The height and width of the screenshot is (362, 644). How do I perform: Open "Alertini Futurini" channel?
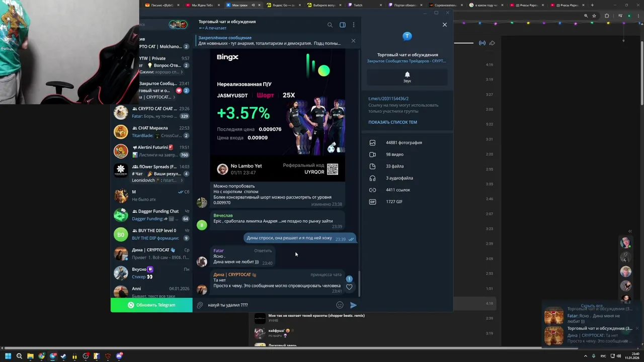coord(151,151)
